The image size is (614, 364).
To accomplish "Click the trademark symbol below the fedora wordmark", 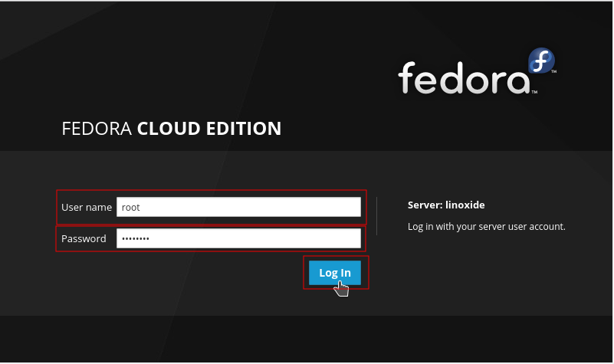I will [x=534, y=91].
